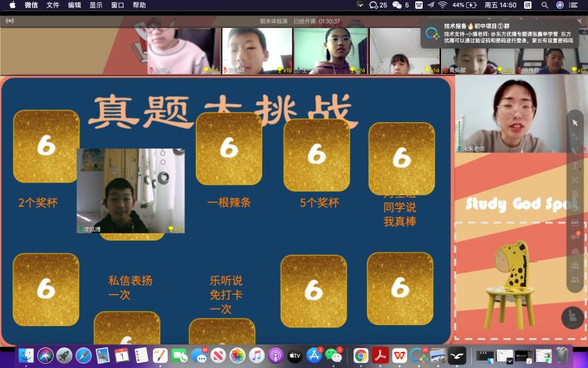Open the 帮助 menu

point(139,5)
